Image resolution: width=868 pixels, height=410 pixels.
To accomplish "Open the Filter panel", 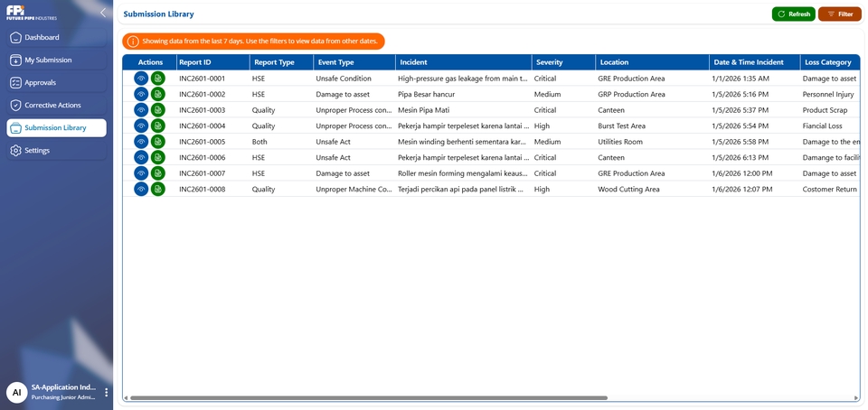I will (839, 14).
